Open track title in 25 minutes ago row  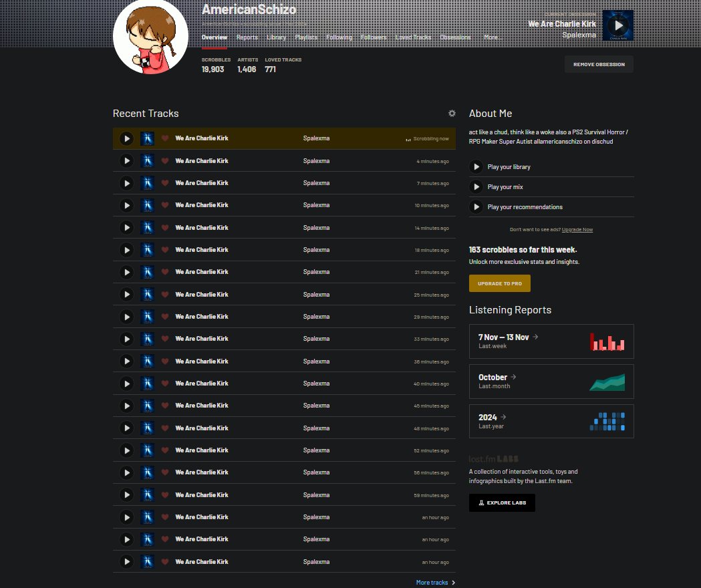pos(202,294)
